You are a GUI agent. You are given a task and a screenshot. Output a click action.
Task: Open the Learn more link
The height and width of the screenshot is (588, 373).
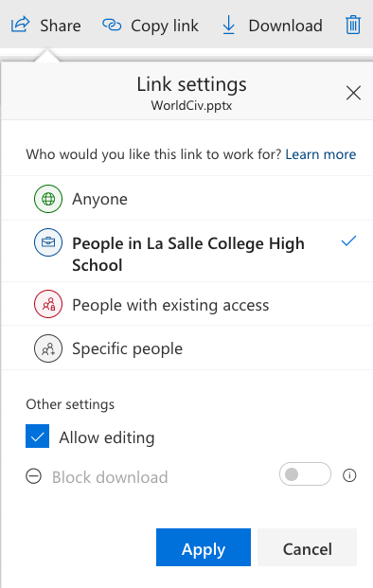pos(321,154)
